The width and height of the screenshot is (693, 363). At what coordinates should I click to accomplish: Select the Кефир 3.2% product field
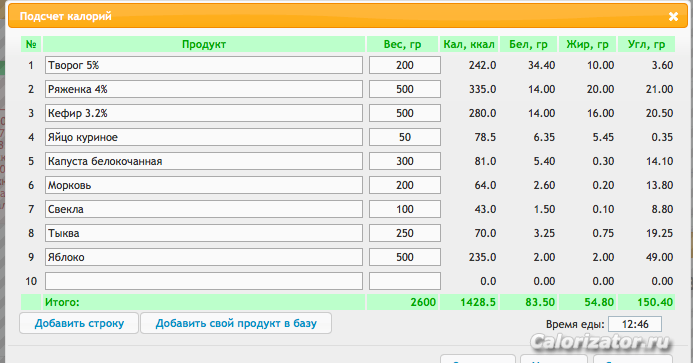click(x=204, y=113)
